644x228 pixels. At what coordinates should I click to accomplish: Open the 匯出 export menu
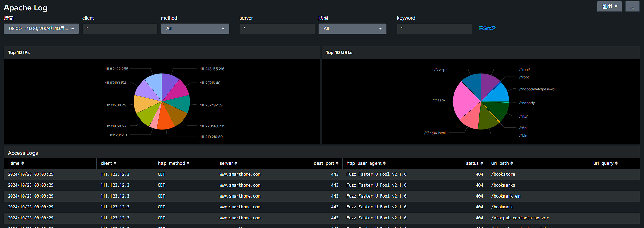click(x=609, y=7)
